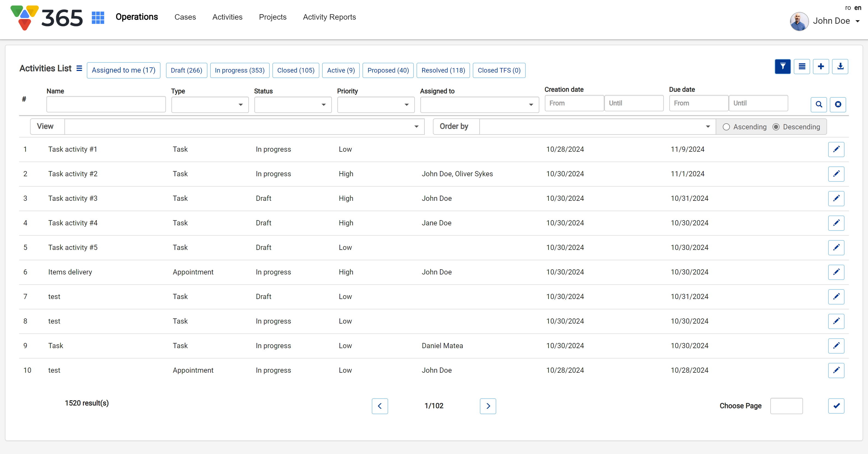The image size is (868, 454).
Task: Click the clear filters circle icon
Action: pyautogui.click(x=838, y=104)
